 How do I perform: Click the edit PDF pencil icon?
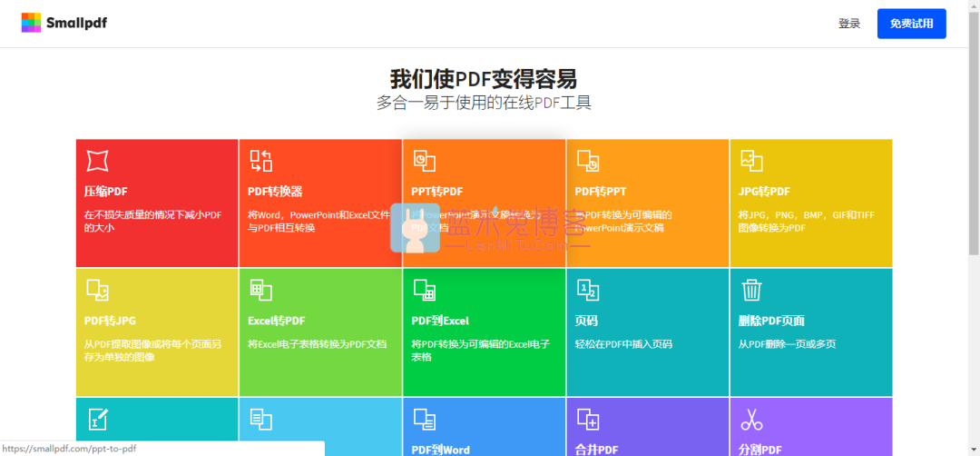[x=97, y=419]
